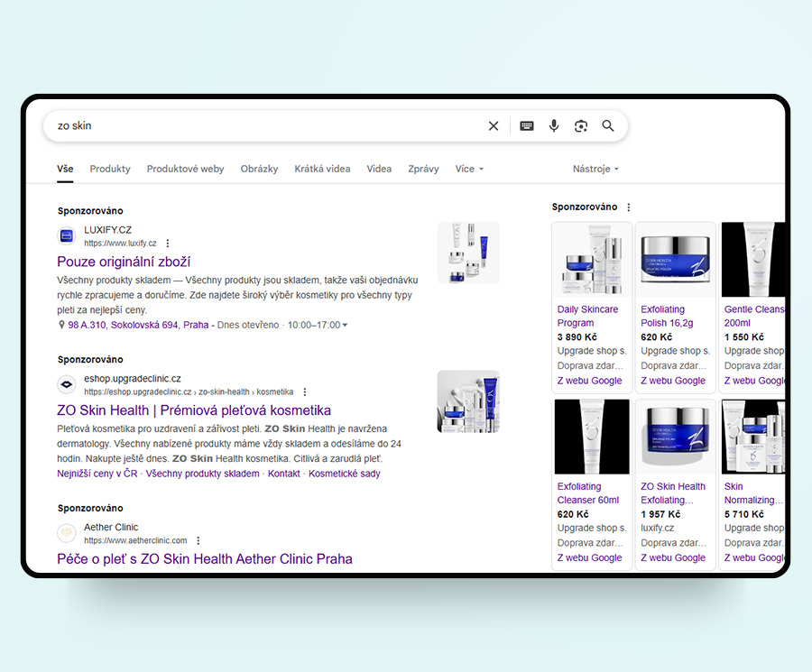Open the three-dot menu next to luxify.cz URL
The height and width of the screenshot is (672, 812).
(x=167, y=244)
